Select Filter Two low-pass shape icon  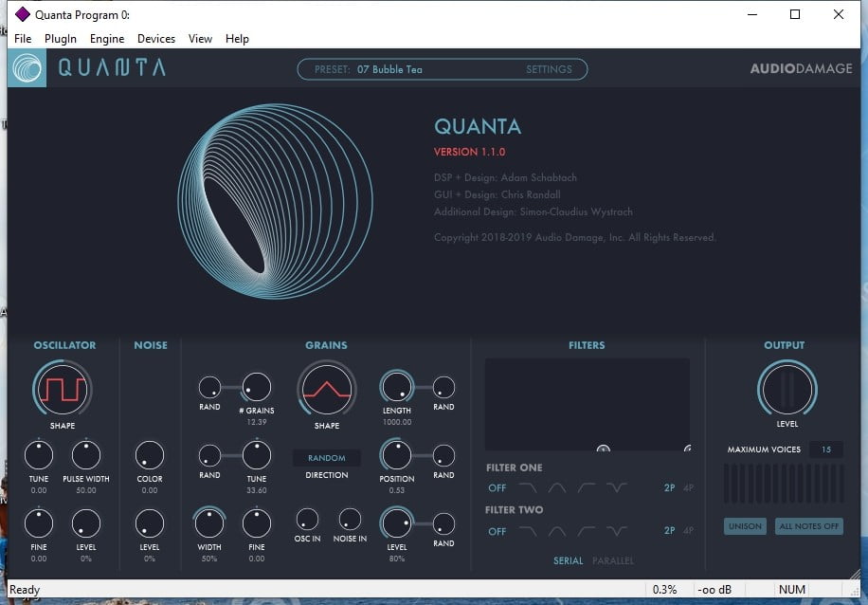[528, 531]
